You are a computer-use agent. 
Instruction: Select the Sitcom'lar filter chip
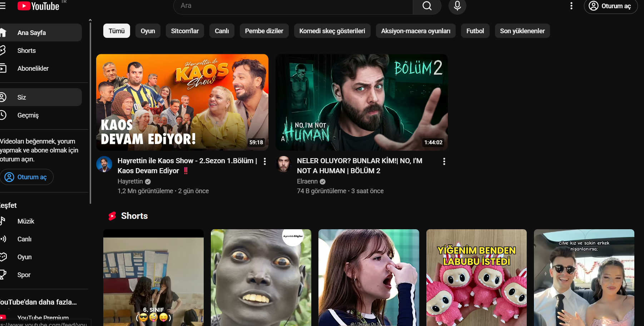point(185,31)
